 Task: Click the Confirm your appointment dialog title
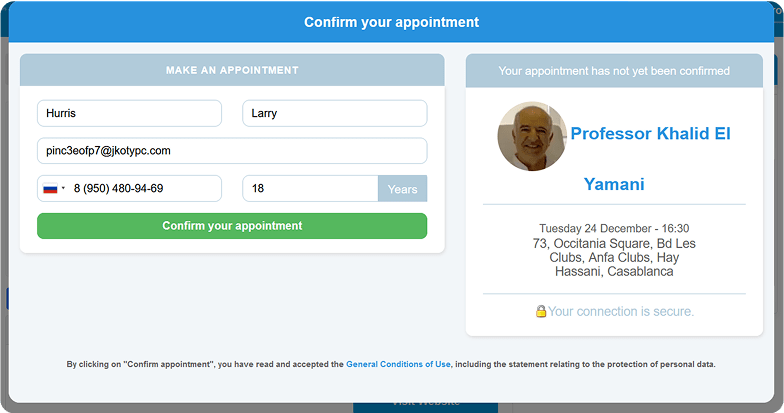tap(392, 22)
